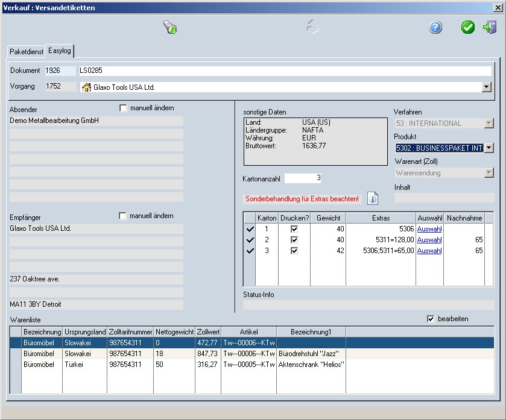Select the Easylog tab
Image resolution: width=506 pixels, height=420 pixels.
(x=60, y=51)
